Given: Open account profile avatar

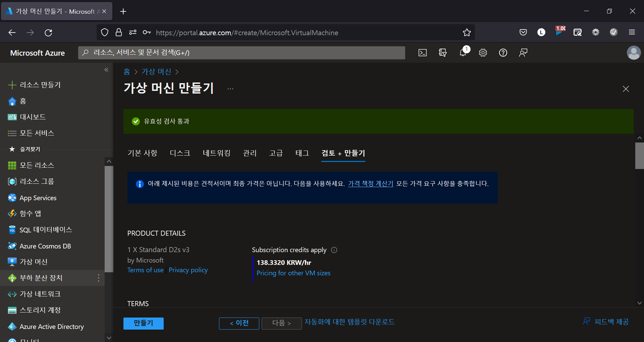Looking at the screenshot, I should point(633,53).
